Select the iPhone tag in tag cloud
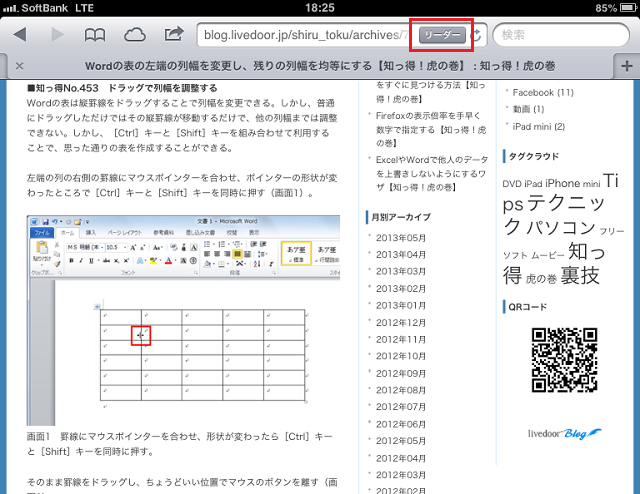 pos(562,183)
